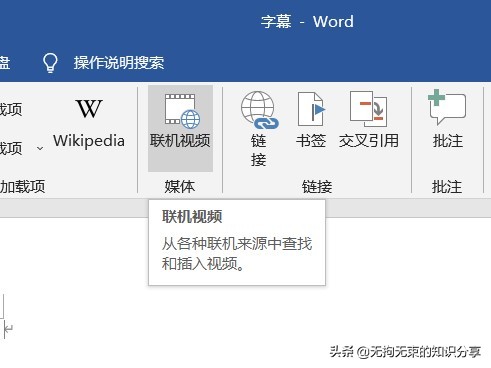The image size is (491, 368).
Task: Click the 加载项 group label
Action: click(22, 186)
